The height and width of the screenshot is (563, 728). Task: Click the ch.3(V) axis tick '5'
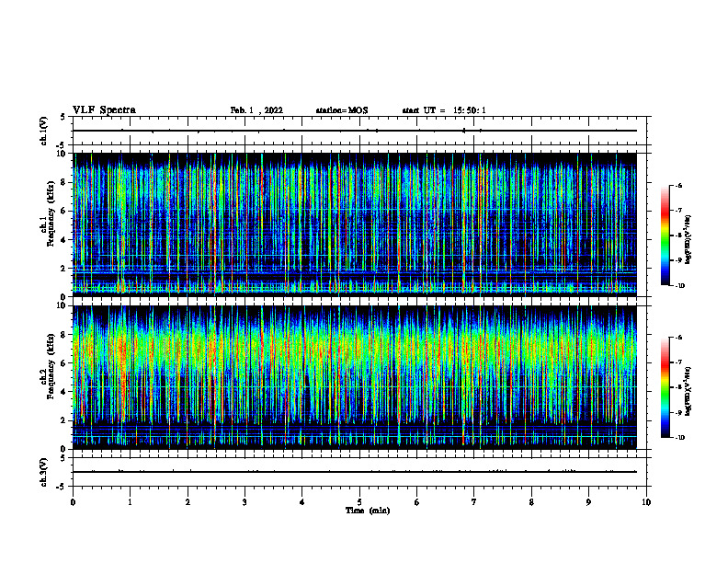(x=64, y=458)
